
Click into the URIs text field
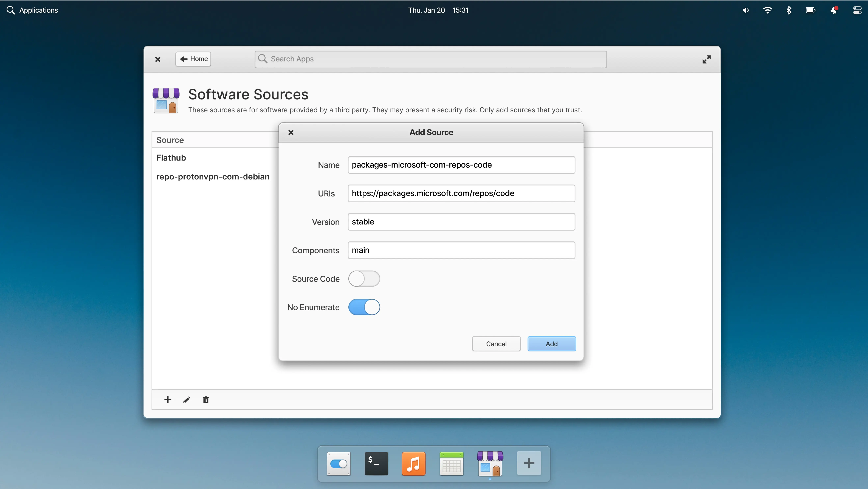tap(461, 193)
